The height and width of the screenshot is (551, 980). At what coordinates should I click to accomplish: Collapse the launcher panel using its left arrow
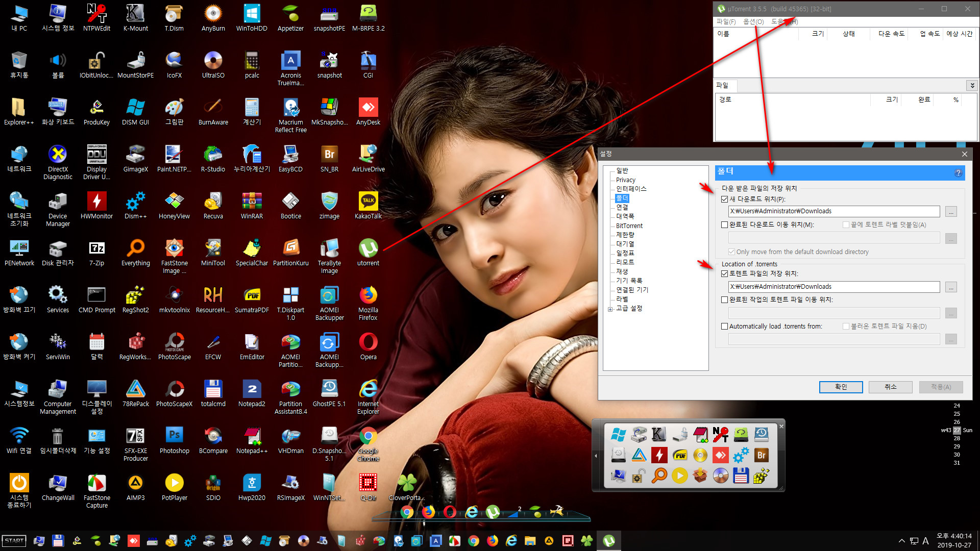596,456
